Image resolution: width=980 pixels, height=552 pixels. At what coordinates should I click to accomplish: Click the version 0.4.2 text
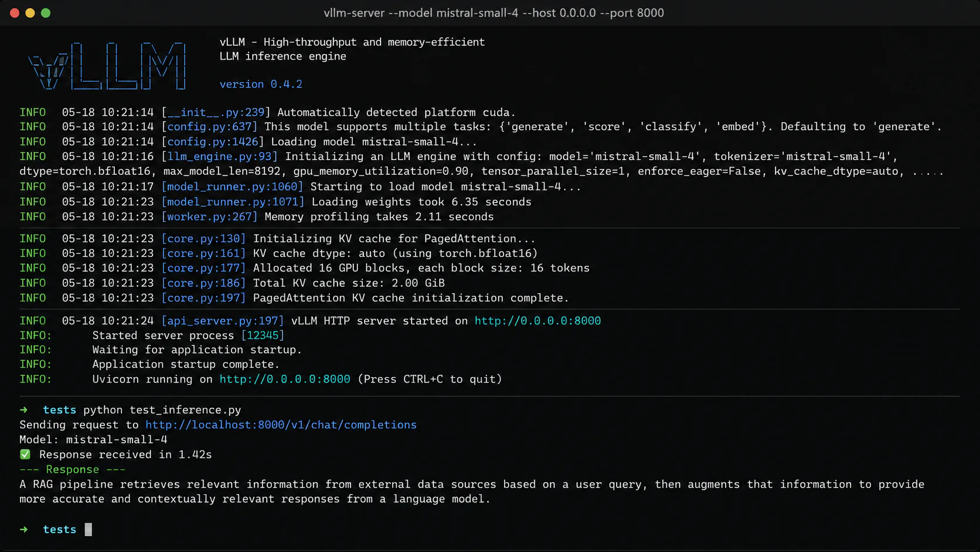261,84
